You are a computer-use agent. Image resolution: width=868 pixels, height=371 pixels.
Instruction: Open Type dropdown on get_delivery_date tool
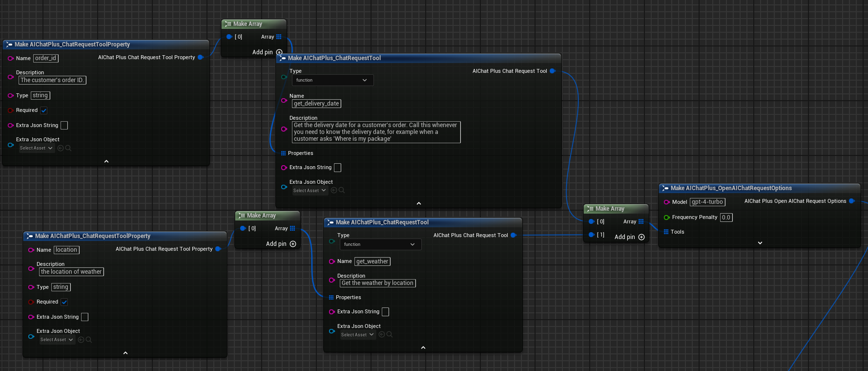pos(332,80)
